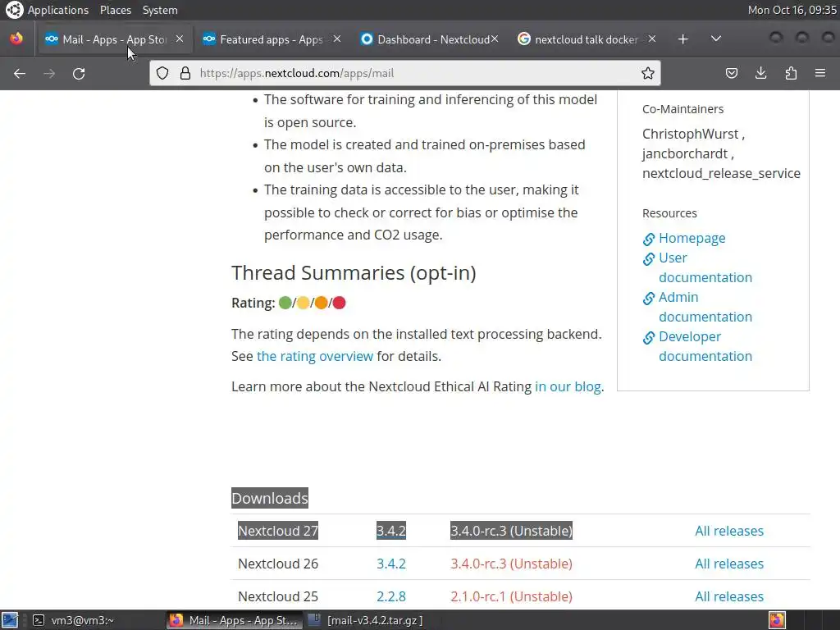Click the jancborchardt co-maintainer name

click(x=685, y=153)
